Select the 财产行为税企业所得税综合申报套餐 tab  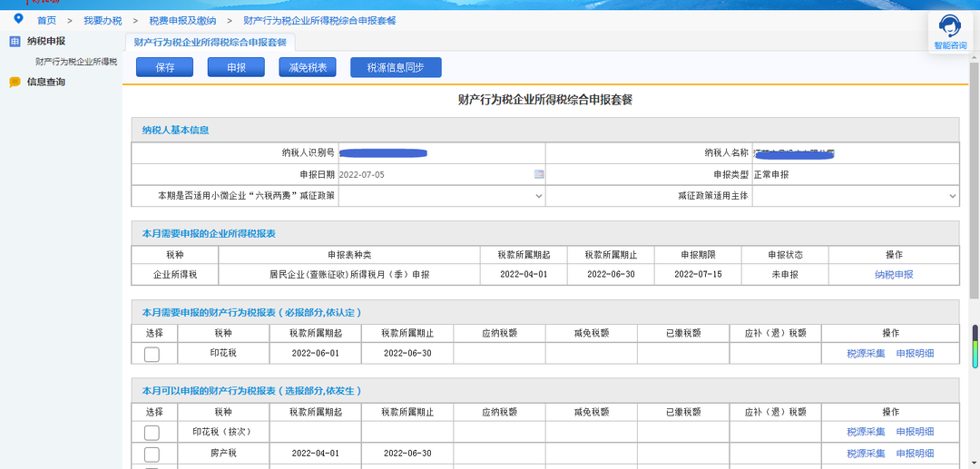tap(211, 43)
